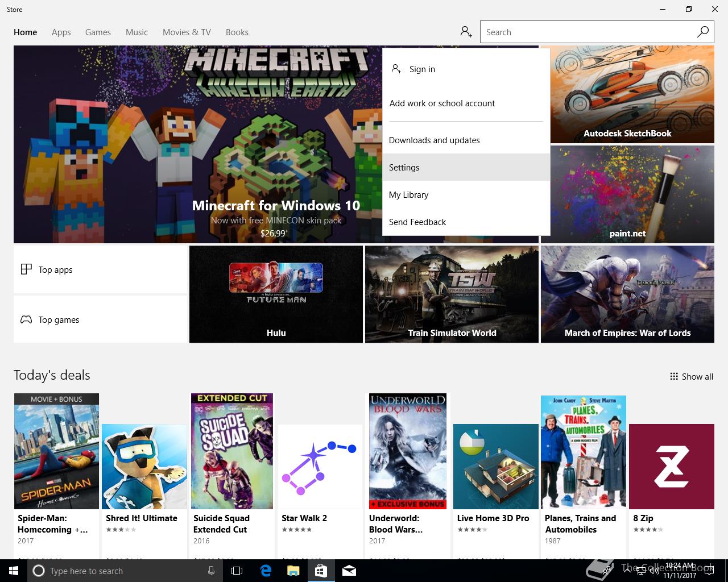
Task: Open Settings from account menu
Action: tap(466, 167)
